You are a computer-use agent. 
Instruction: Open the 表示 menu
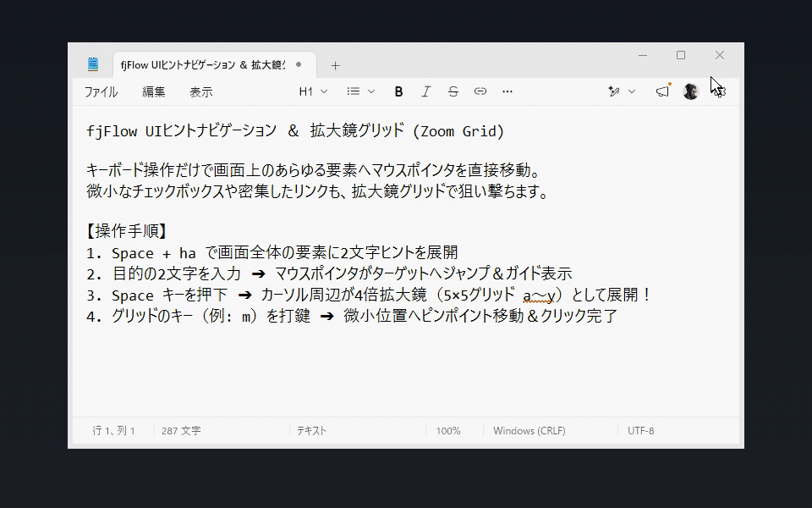click(x=201, y=92)
